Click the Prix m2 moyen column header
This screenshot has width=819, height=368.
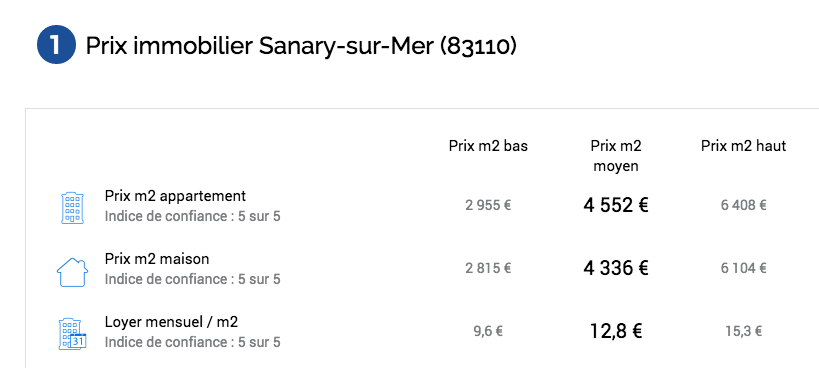[616, 156]
